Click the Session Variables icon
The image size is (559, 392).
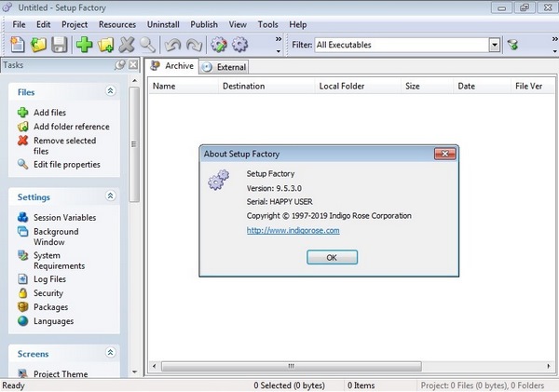[22, 217]
